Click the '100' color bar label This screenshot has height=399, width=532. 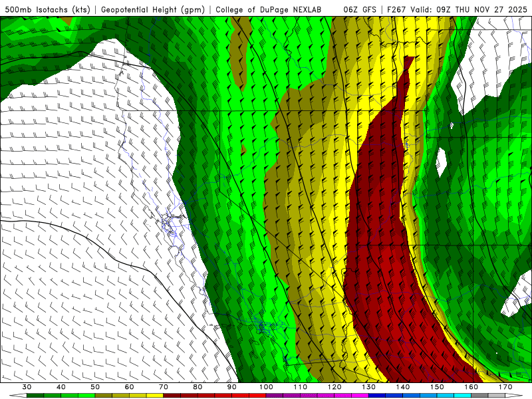coord(266,387)
